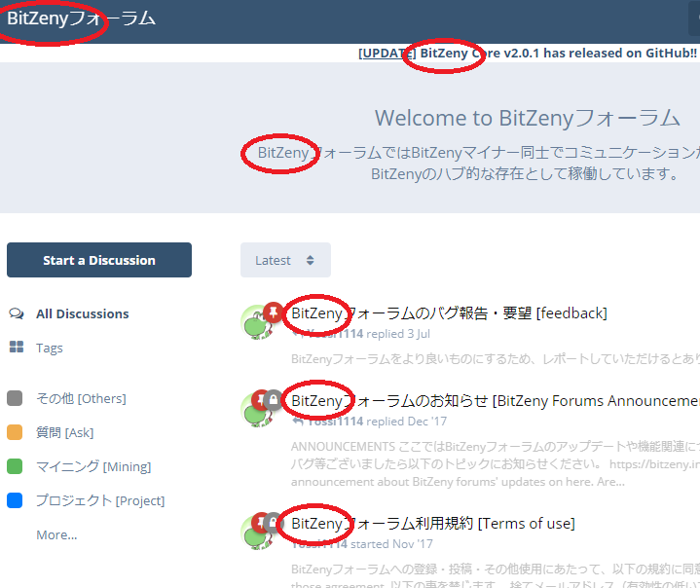Start a Discussion

(x=99, y=260)
